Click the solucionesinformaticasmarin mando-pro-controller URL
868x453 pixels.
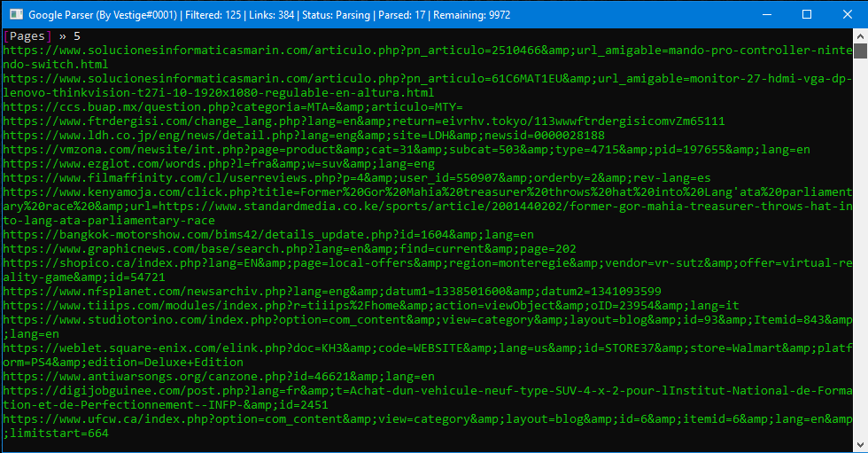427,57
